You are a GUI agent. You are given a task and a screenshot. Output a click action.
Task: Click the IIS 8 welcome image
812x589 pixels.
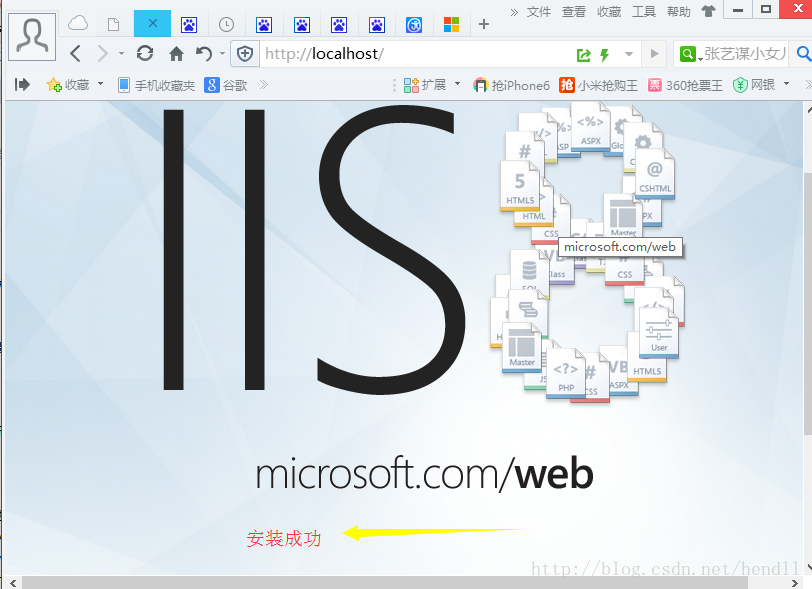404,338
